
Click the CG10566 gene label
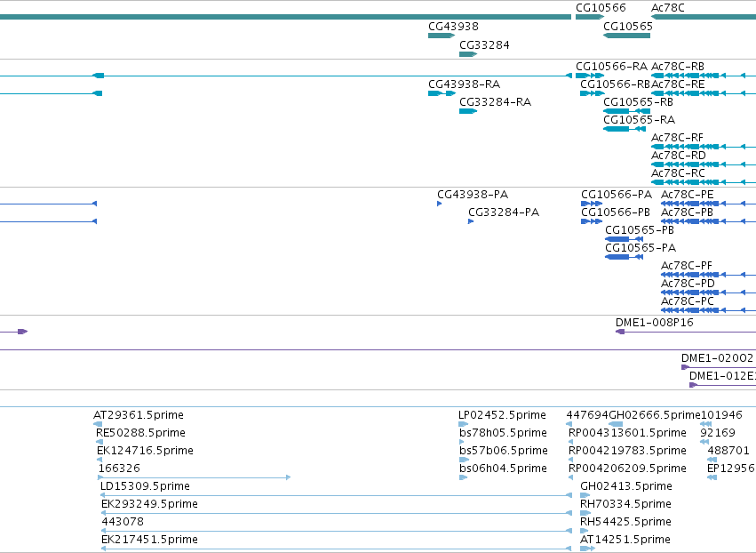[601, 8]
